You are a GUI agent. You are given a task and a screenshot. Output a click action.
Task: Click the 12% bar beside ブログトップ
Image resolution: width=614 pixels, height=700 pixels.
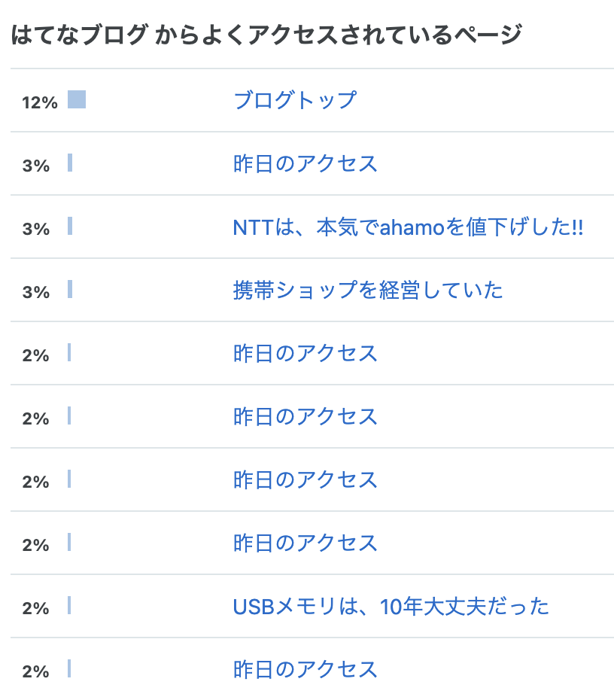click(77, 99)
